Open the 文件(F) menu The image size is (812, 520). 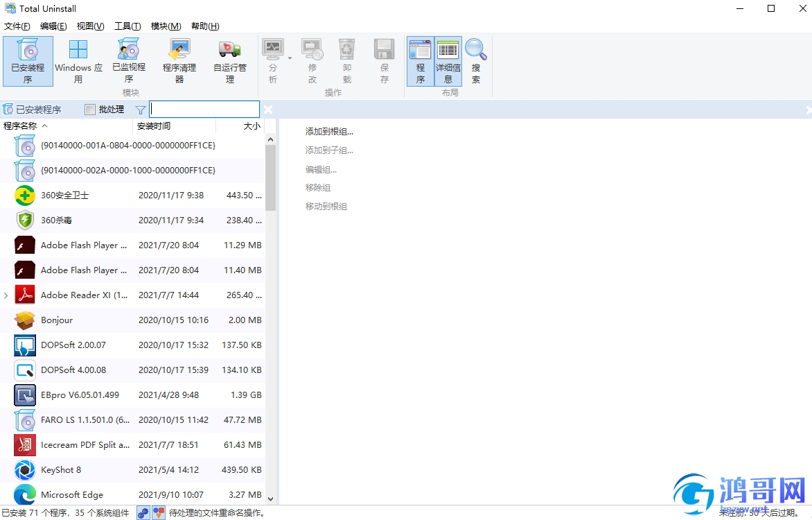coord(17,26)
